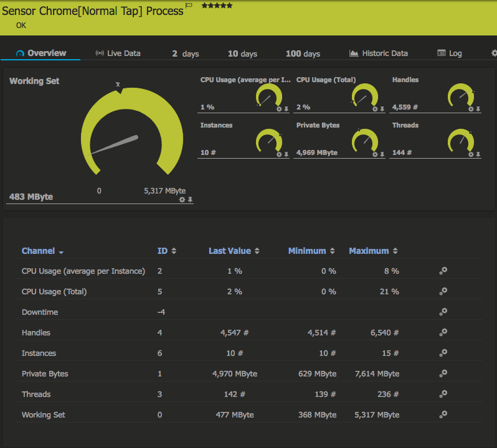The image size is (497, 448).
Task: Click the '21 %' maximum cell
Action: tap(389, 292)
